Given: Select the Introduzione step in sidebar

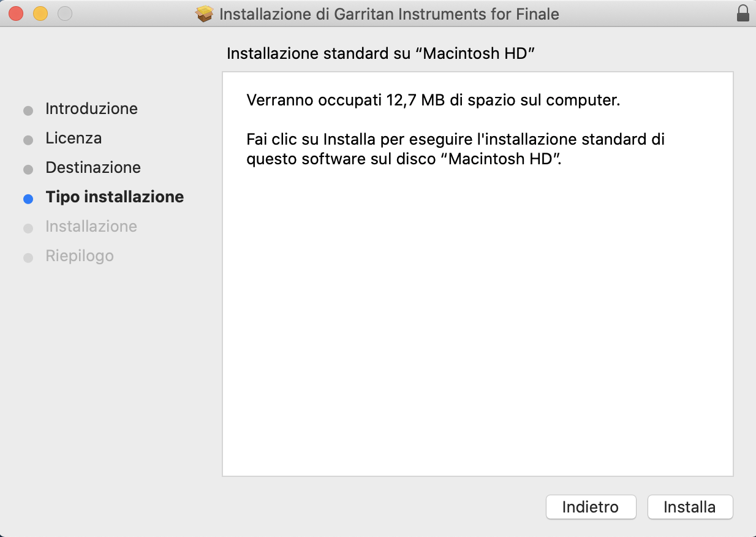Looking at the screenshot, I should [x=91, y=109].
